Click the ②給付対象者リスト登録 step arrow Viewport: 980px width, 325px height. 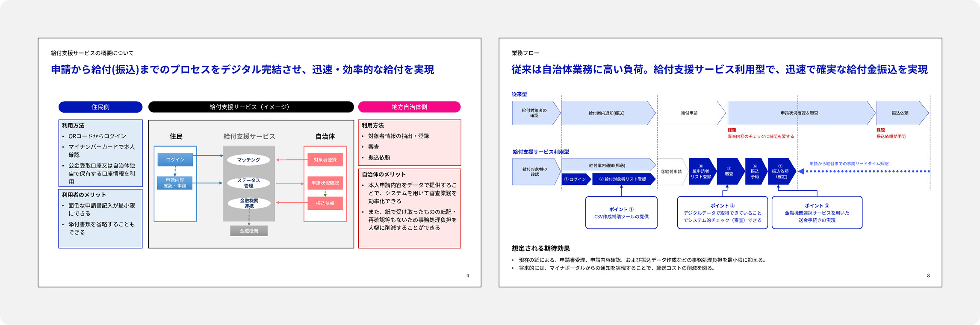pos(623,179)
